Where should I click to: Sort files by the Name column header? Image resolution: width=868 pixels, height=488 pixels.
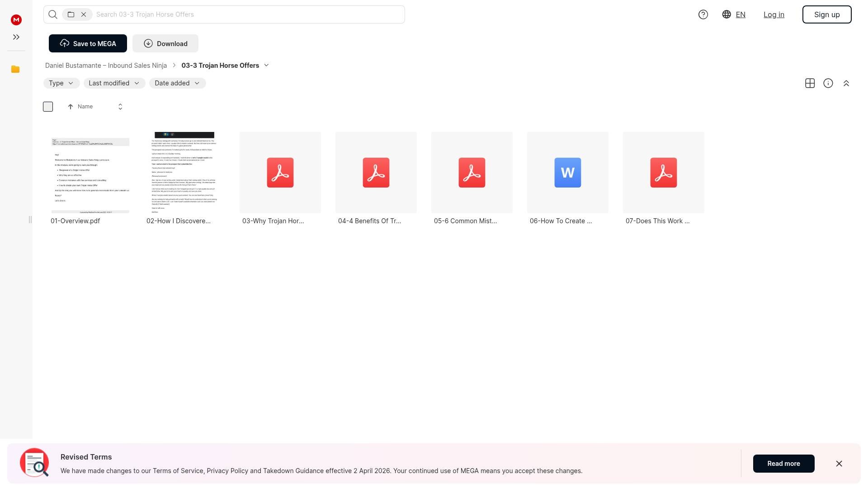[x=85, y=107]
